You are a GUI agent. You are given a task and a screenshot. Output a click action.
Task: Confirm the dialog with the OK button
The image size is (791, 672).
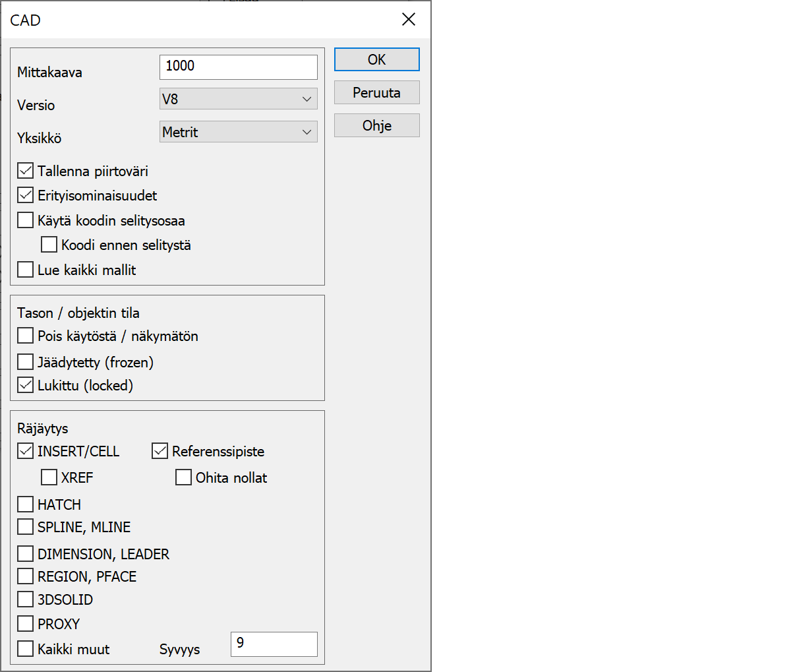[376, 59]
